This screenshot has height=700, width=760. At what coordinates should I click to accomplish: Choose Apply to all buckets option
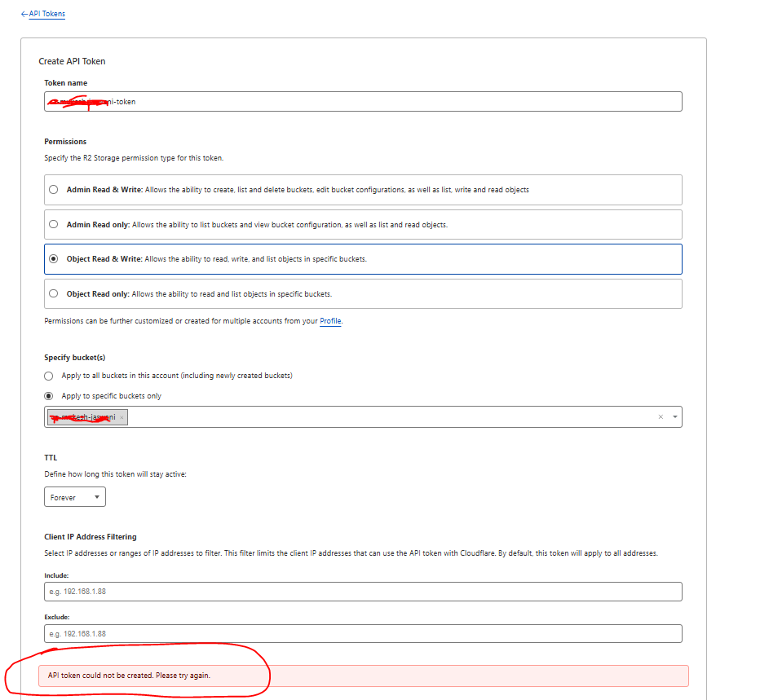point(50,376)
